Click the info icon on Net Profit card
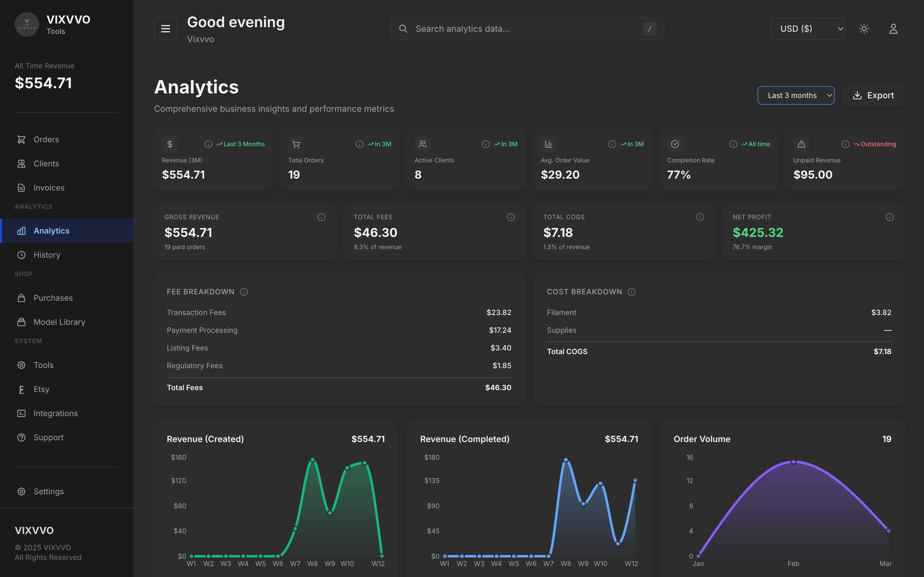The image size is (924, 577). click(x=890, y=217)
